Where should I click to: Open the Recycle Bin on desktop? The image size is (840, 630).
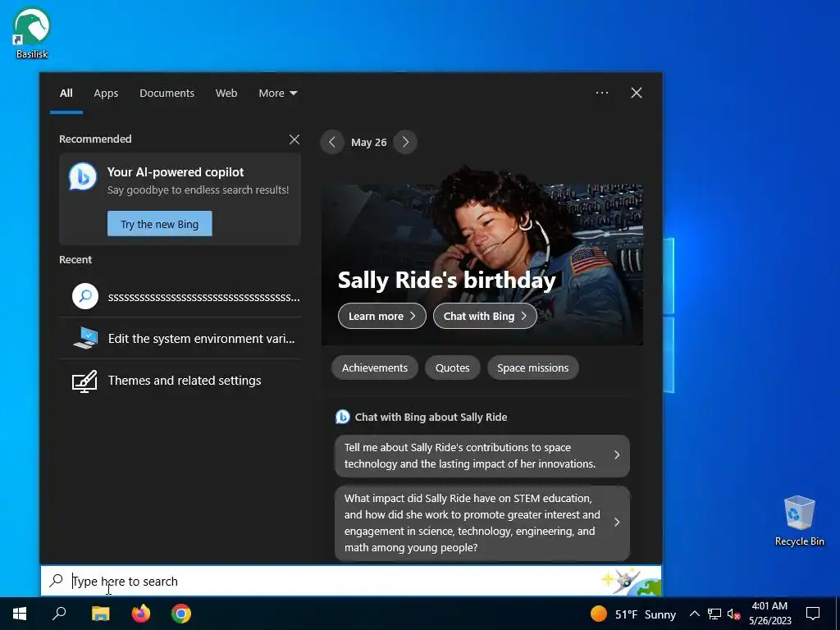click(x=799, y=520)
